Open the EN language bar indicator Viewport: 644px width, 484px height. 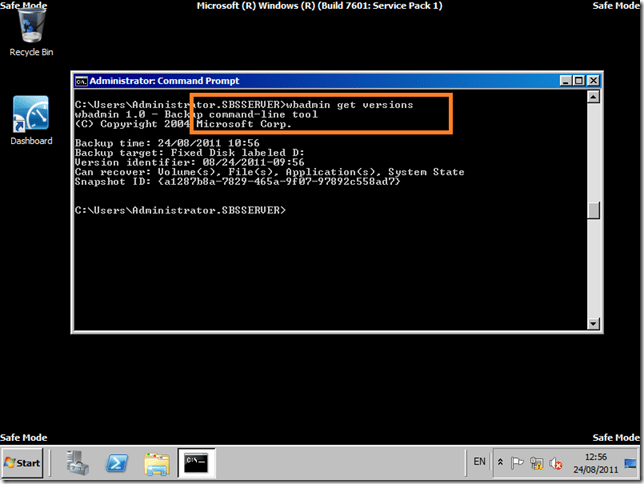(479, 463)
